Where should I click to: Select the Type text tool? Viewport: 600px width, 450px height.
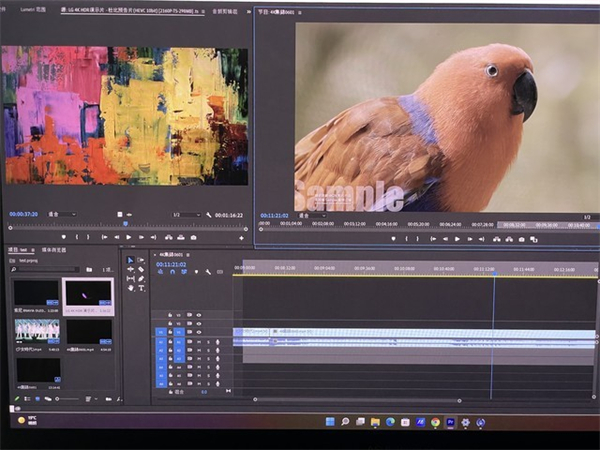tap(141, 287)
